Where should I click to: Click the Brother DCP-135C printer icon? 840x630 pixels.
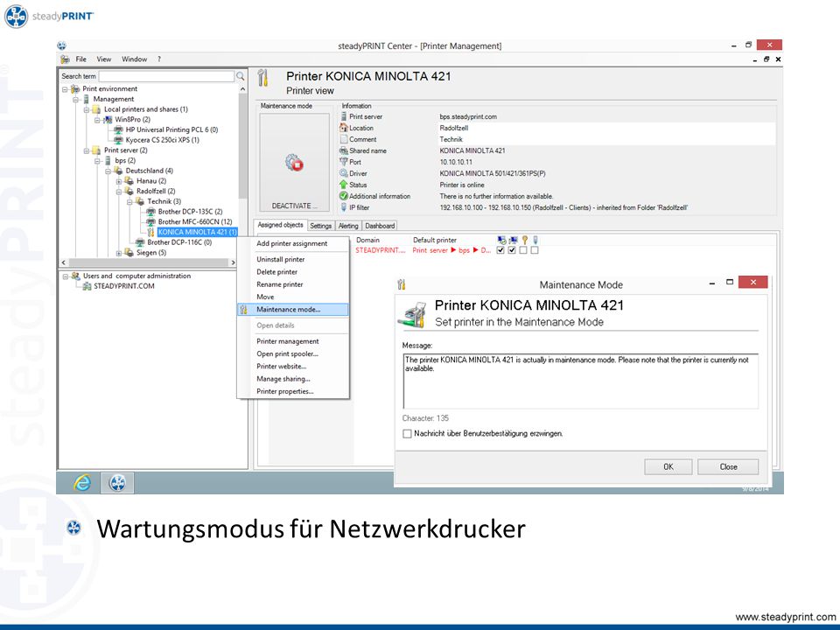click(150, 212)
